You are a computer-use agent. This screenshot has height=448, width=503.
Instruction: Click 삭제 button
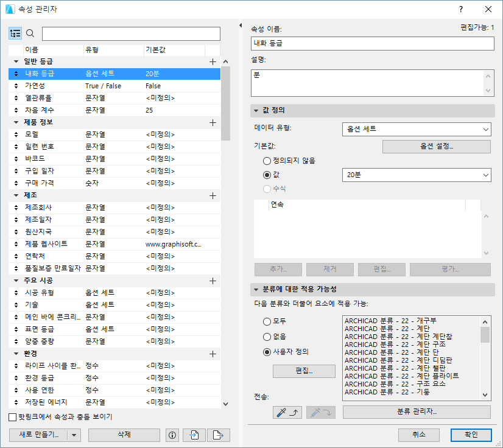click(x=124, y=435)
